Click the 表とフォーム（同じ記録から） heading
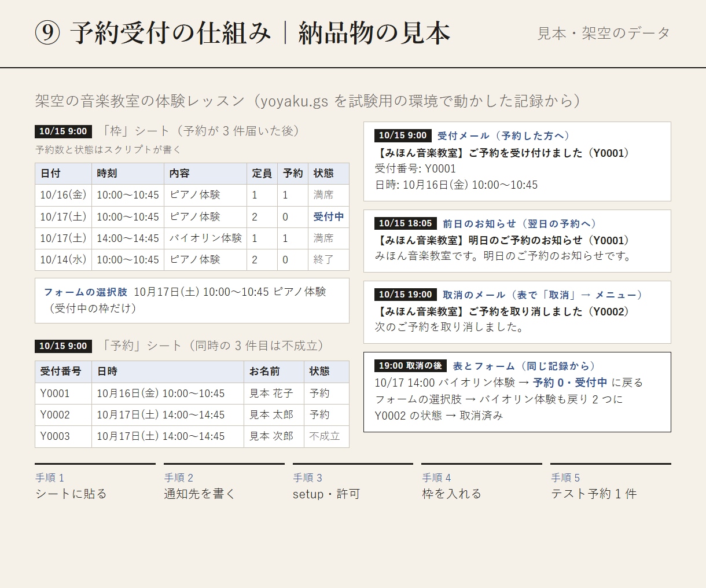The height and width of the screenshot is (588, 706). pos(524,366)
